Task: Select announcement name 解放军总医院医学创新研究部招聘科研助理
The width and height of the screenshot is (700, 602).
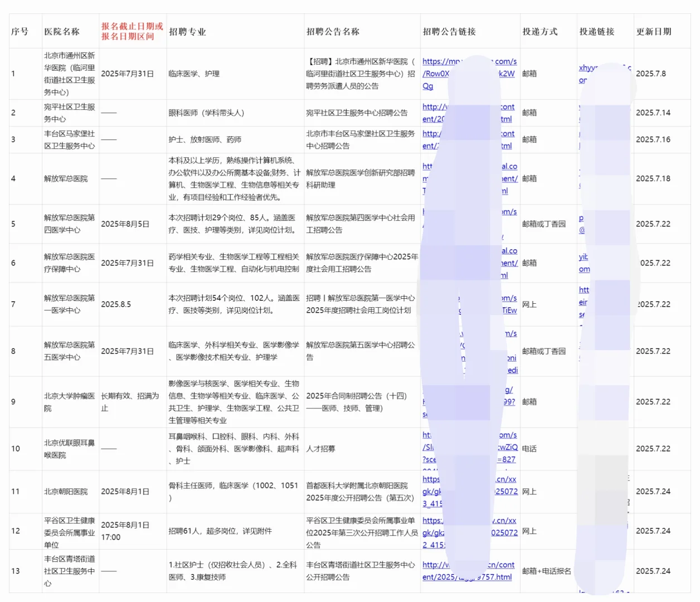Action: point(361,178)
